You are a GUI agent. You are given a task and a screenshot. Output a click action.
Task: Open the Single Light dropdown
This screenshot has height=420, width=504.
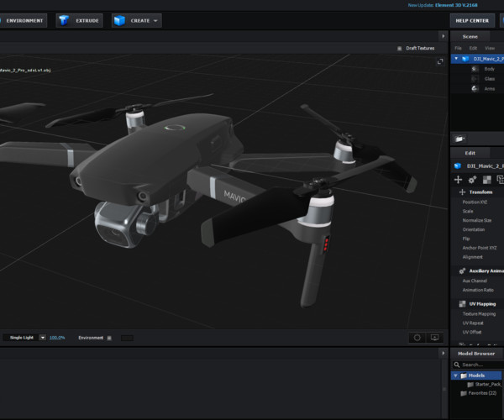[43, 338]
